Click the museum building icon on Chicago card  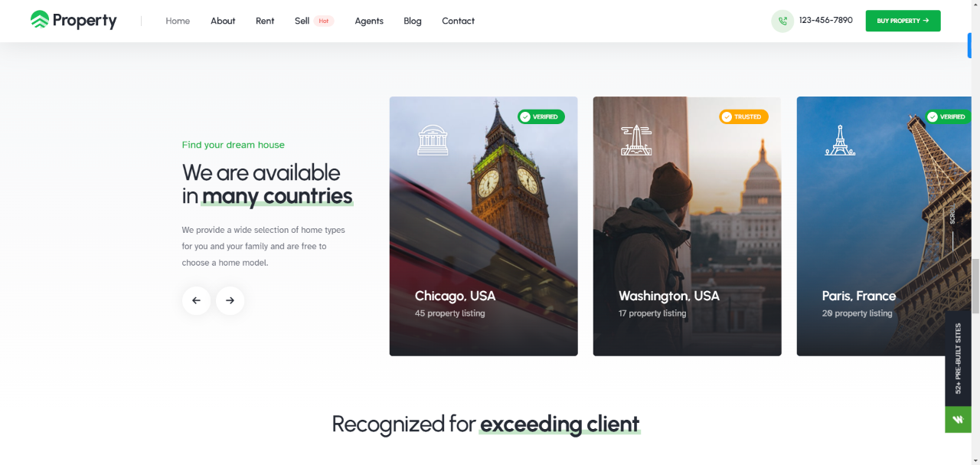point(433,140)
